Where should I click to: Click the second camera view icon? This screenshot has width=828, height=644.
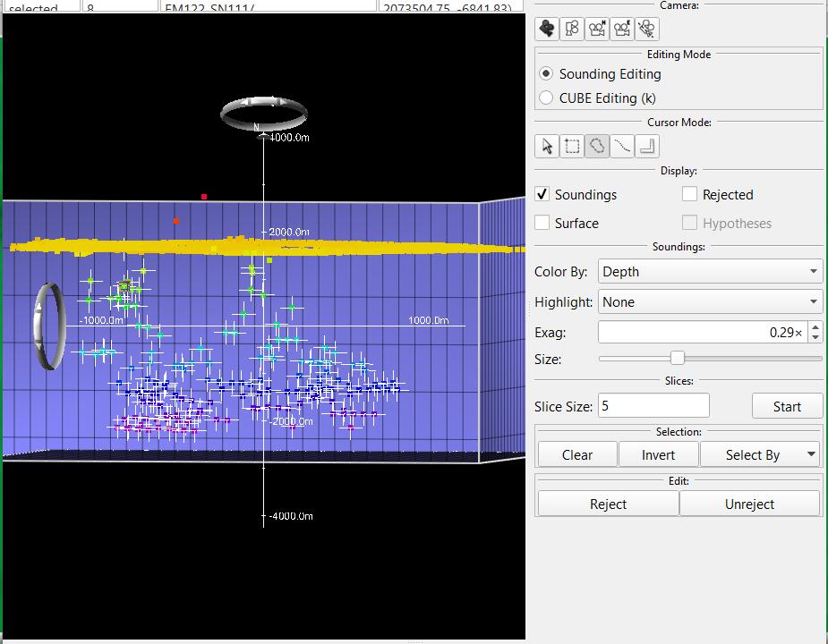572,29
